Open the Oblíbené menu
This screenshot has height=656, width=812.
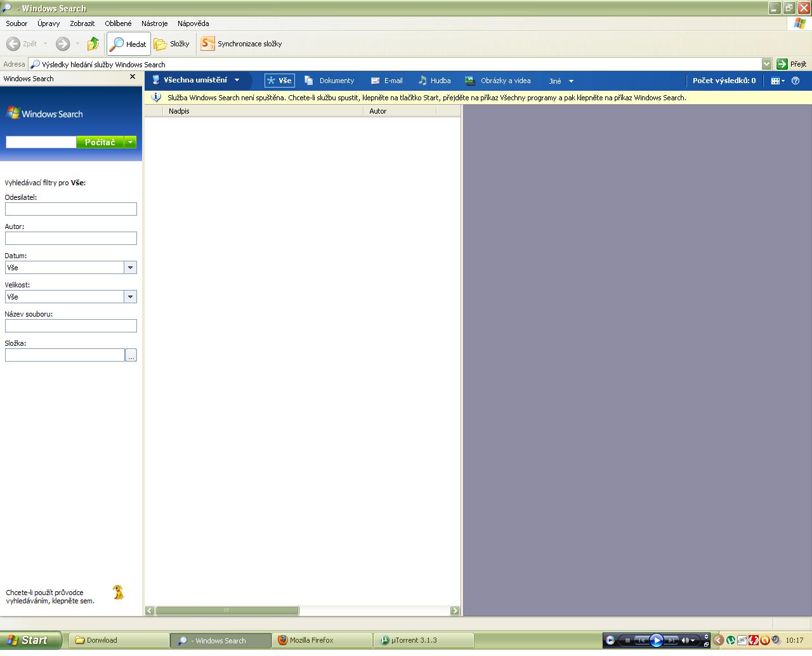click(118, 23)
